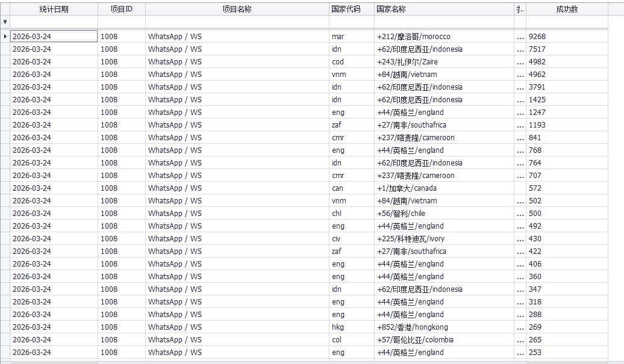Click the row header of the hongkong row
Screen dimensions: 624x364
(5, 327)
